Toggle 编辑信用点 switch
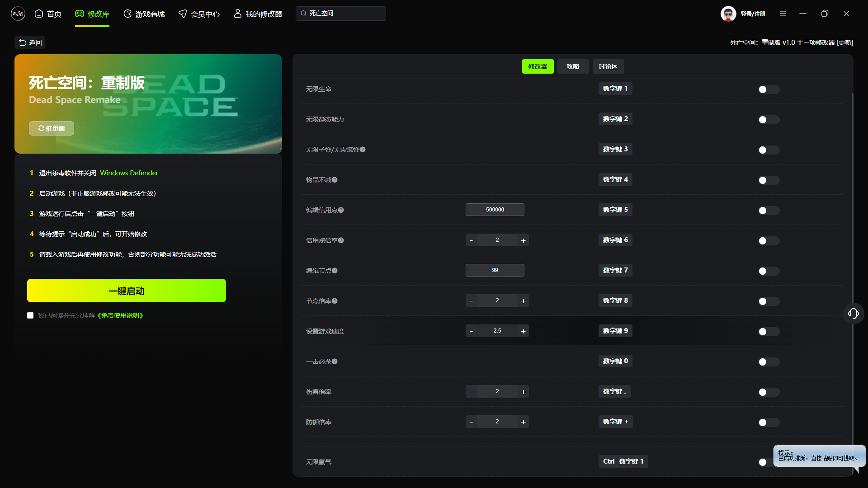The image size is (868, 488). click(769, 211)
